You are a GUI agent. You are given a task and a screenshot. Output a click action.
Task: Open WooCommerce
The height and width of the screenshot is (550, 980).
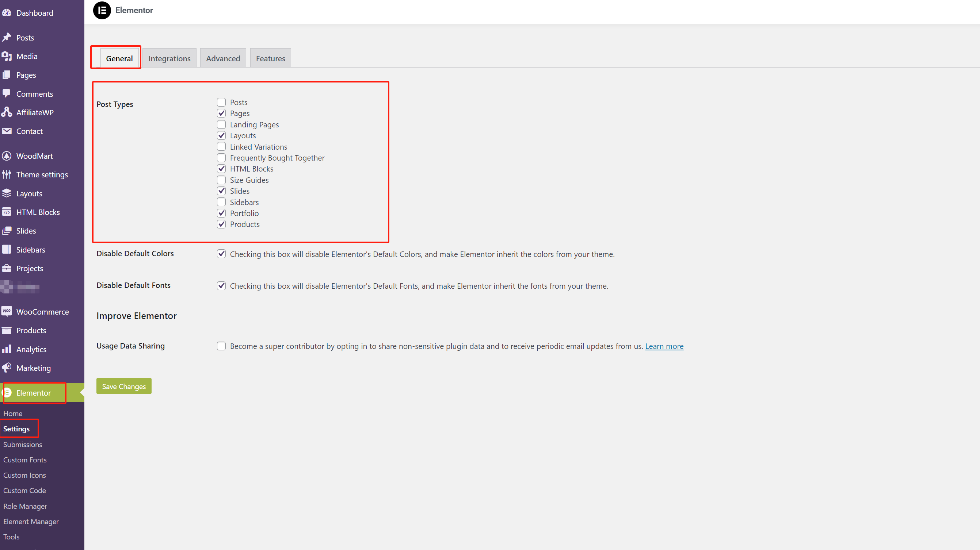pyautogui.click(x=43, y=311)
